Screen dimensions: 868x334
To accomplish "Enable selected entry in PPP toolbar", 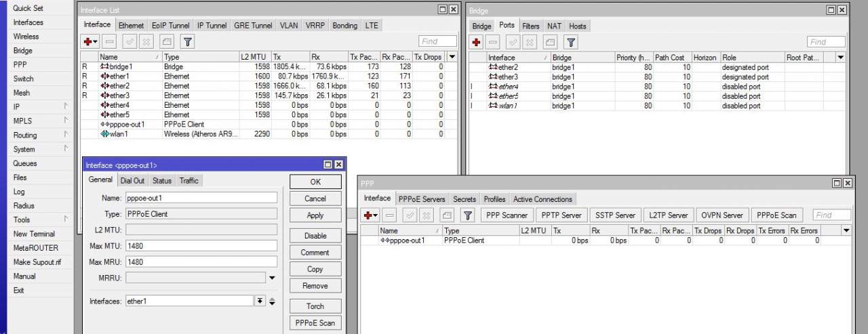I will (410, 215).
